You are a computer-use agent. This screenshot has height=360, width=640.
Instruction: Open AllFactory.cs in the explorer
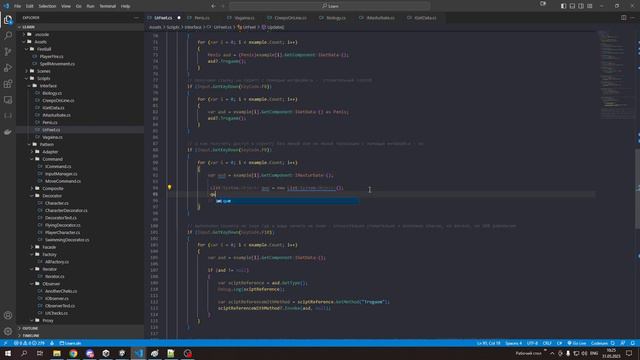[57, 262]
